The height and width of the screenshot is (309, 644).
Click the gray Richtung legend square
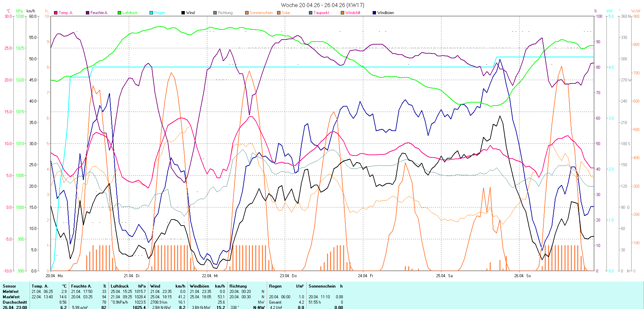pyautogui.click(x=215, y=13)
